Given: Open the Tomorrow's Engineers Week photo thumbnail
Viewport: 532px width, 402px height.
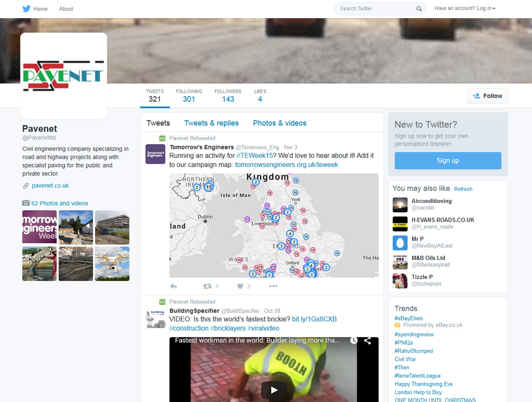Looking at the screenshot, I should [x=39, y=227].
